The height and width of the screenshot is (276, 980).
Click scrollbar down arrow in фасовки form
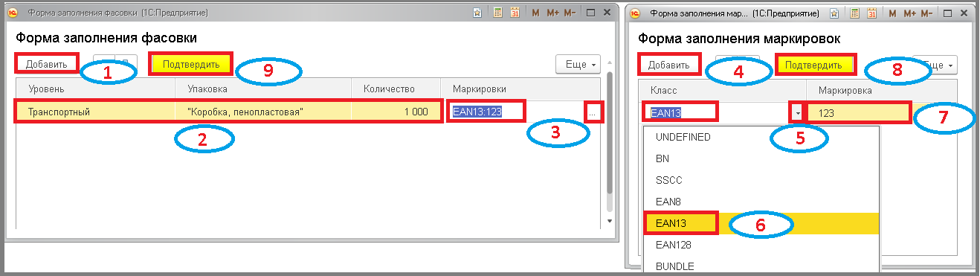(610, 221)
